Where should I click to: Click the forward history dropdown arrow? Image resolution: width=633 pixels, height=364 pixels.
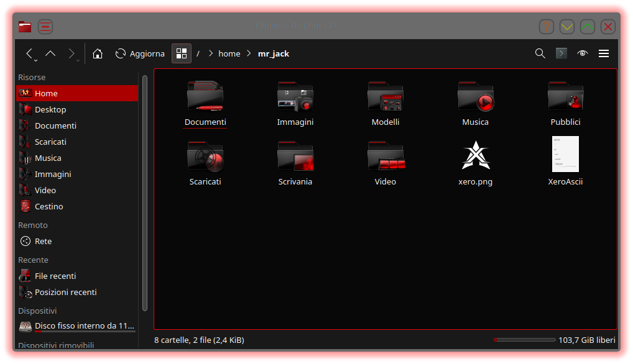coord(78,60)
